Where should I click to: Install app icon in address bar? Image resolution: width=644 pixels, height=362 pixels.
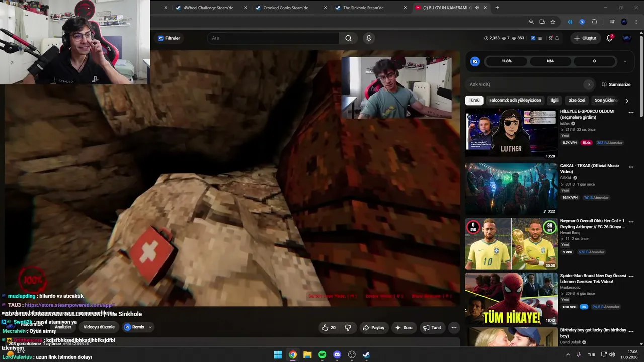tap(542, 22)
